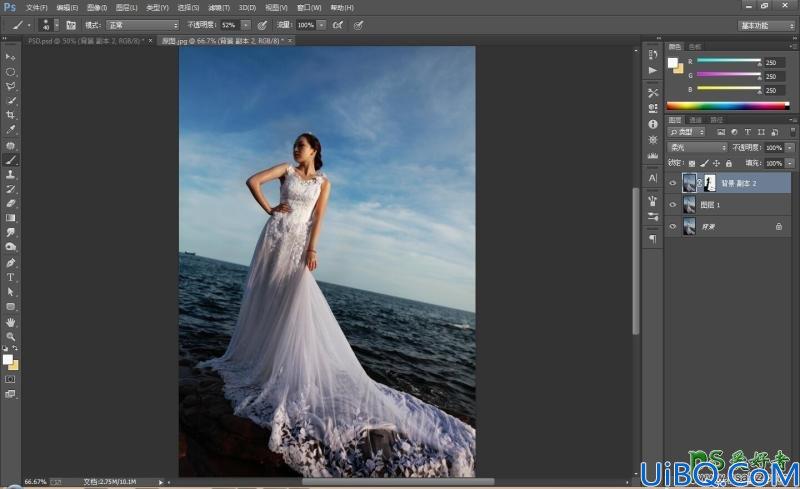This screenshot has width=800, height=489.
Task: Open the 滤镜(T) menu
Action: tap(219, 8)
